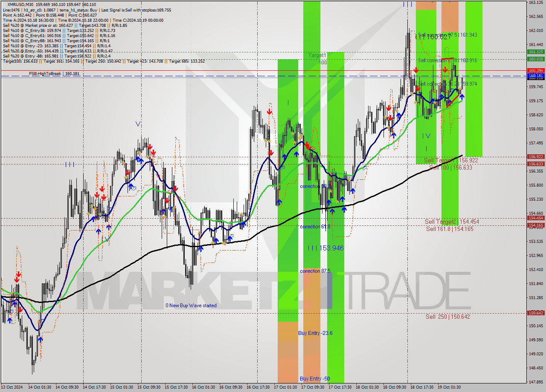Viewport: 546px width, 392px height.
Task: Select the '16 Oct 17:30' time label
Action: (258, 387)
